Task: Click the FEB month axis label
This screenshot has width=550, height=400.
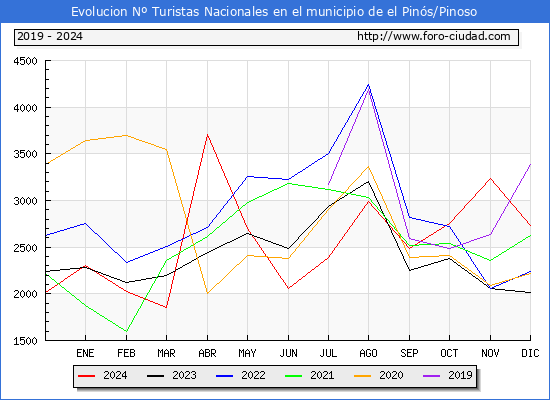Action: pos(126,353)
